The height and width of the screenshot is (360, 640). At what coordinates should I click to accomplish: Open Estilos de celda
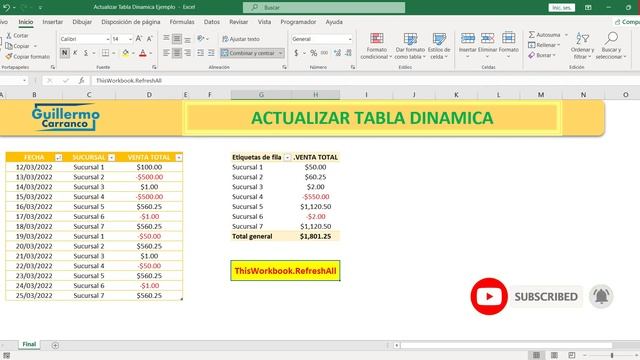click(439, 46)
